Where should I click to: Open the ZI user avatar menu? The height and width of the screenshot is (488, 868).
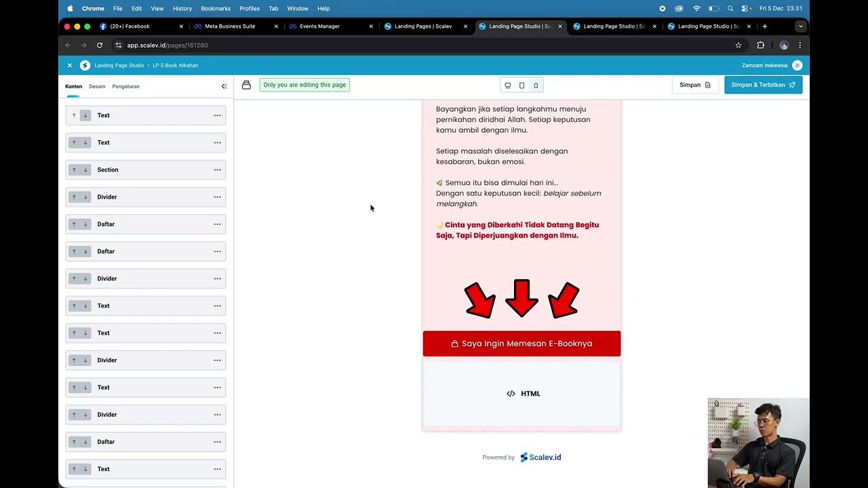[x=797, y=65]
